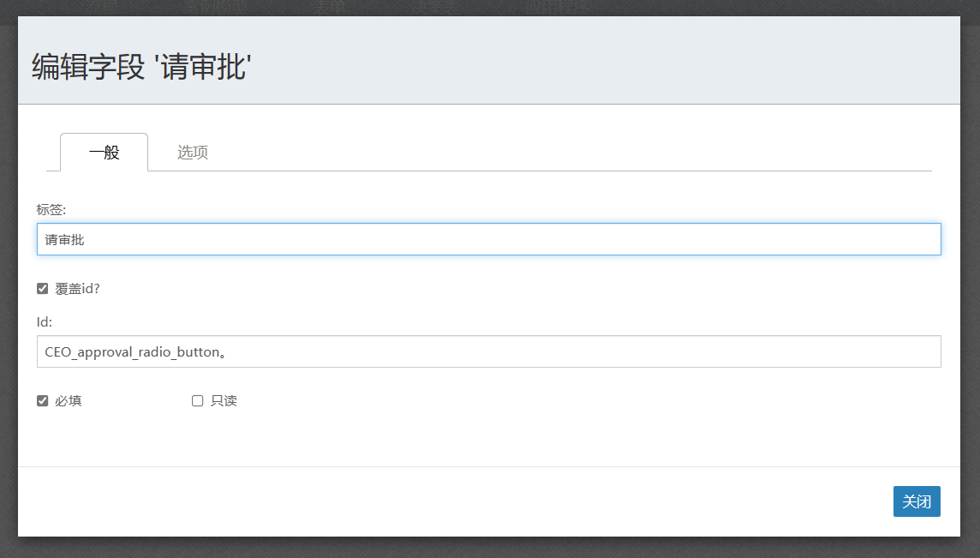Uncheck the 覆盖id? checkbox

43,289
